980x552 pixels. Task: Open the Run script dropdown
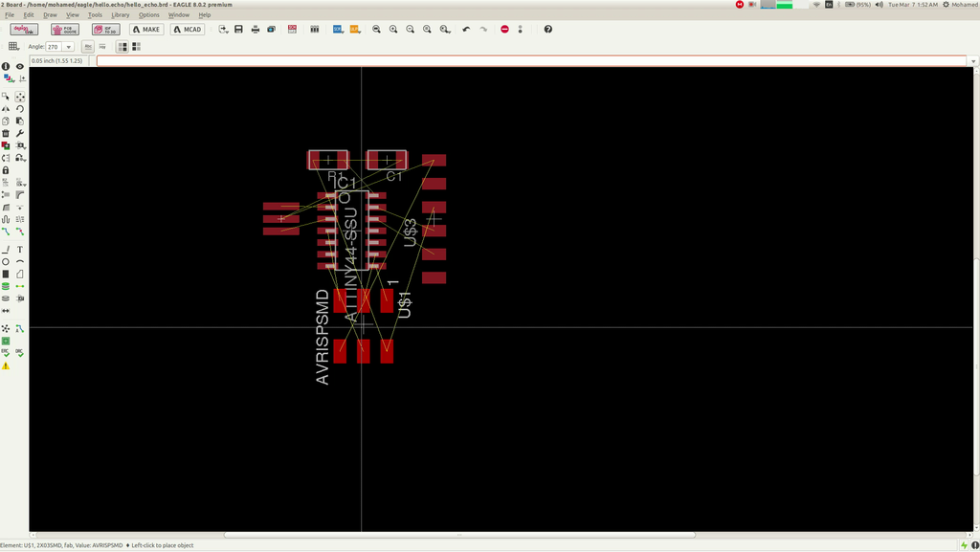pos(338,30)
